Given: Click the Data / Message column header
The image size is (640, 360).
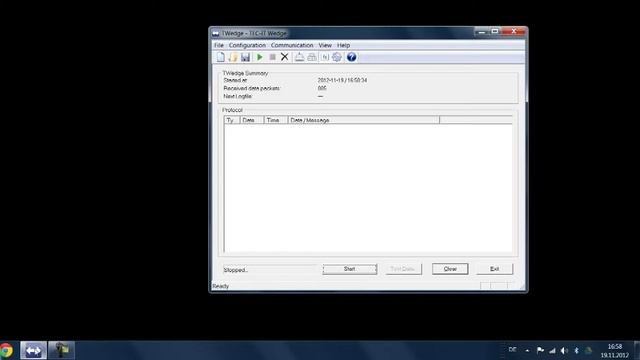Looking at the screenshot, I should click(364, 120).
